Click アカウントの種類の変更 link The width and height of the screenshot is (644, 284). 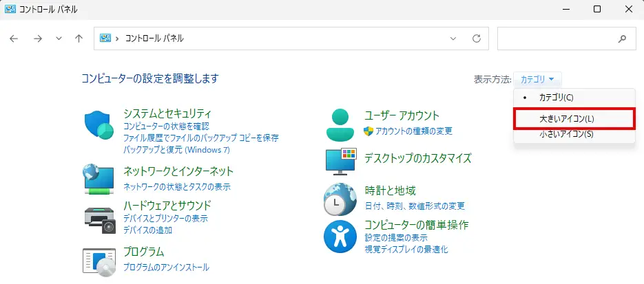point(413,131)
